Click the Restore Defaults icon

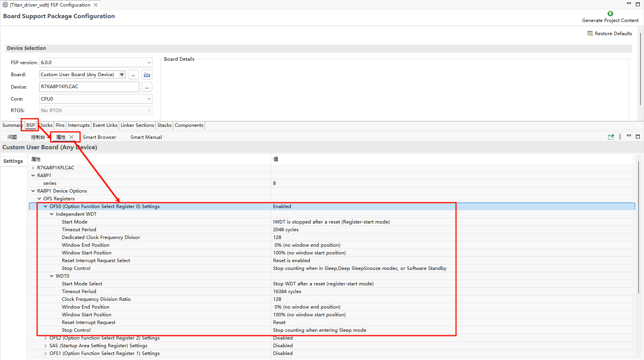pos(590,34)
